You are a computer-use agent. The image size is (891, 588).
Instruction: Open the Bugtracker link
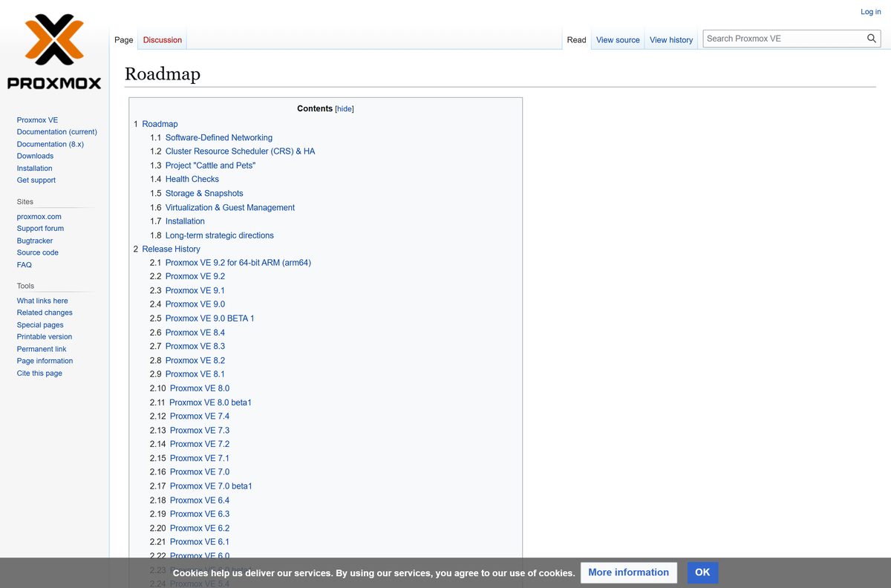(x=35, y=241)
